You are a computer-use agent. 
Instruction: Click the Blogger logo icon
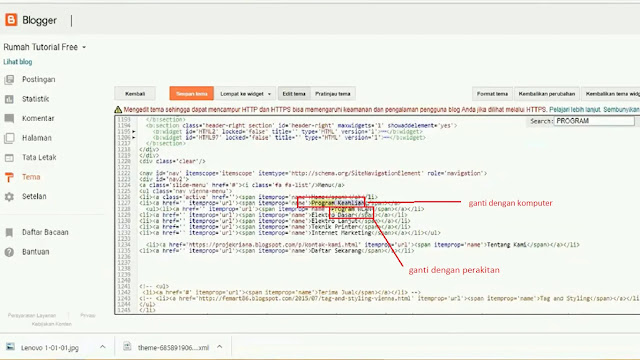(x=11, y=20)
